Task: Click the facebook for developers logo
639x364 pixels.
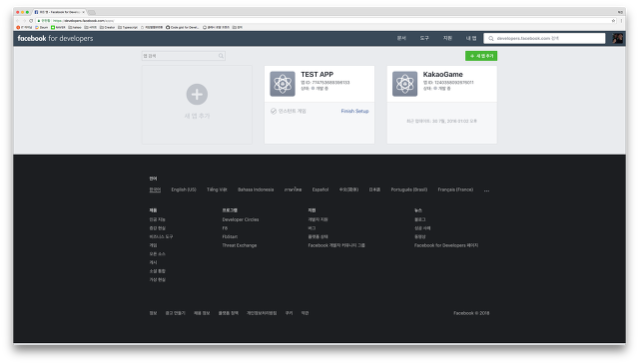Action: (x=55, y=38)
